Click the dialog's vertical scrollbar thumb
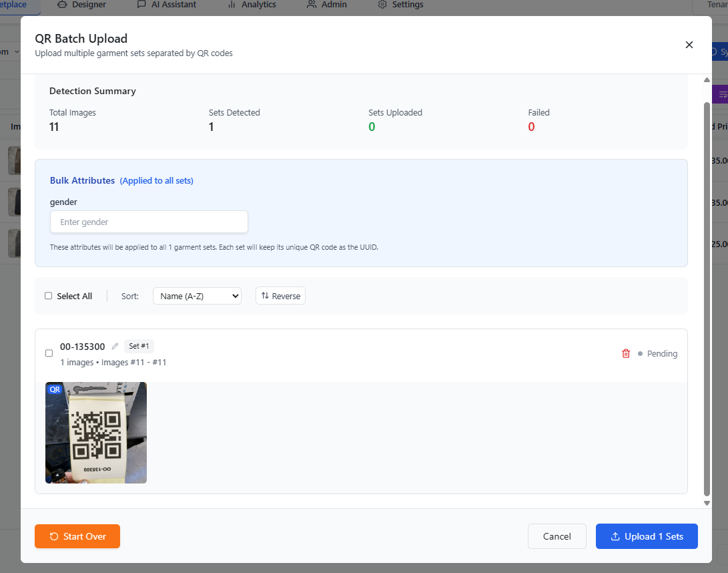This screenshot has width=728, height=573. point(707,299)
